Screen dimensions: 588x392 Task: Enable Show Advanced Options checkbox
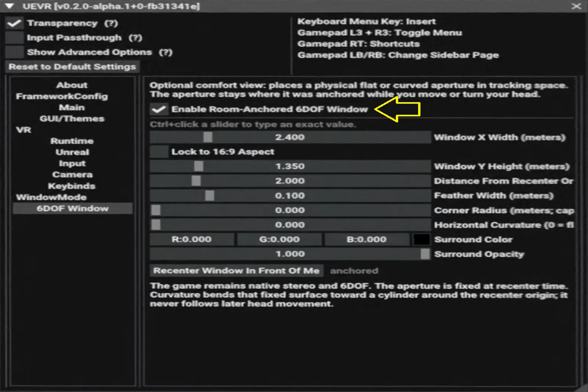click(15, 52)
